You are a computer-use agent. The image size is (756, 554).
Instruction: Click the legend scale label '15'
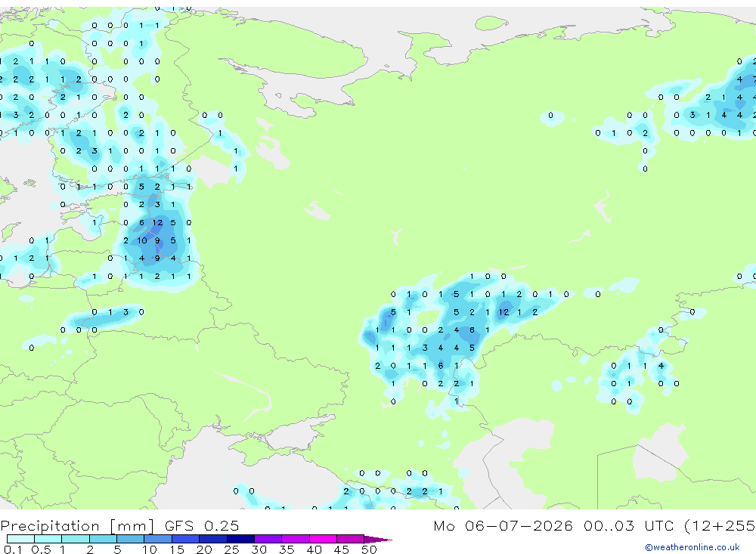tap(177, 549)
